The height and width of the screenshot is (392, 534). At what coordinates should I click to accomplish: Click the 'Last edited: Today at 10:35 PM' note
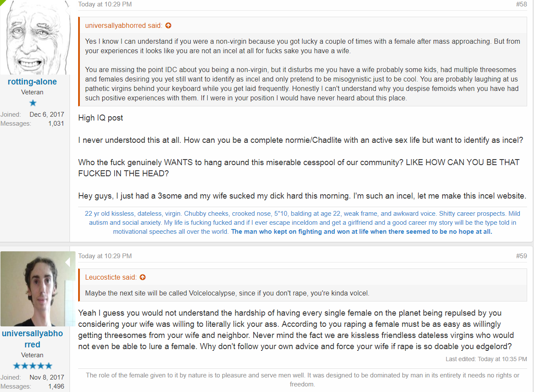tap(486, 359)
